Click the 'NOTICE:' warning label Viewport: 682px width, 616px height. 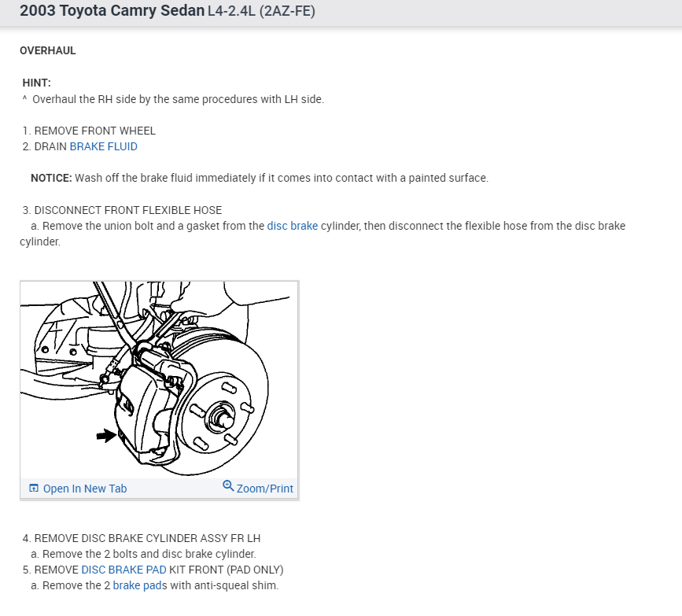click(x=51, y=178)
